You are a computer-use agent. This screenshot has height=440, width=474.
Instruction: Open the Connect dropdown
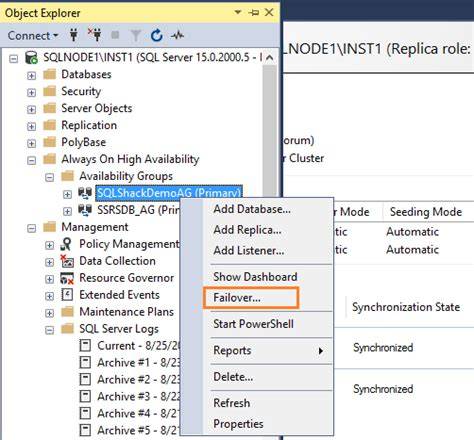coord(33,35)
